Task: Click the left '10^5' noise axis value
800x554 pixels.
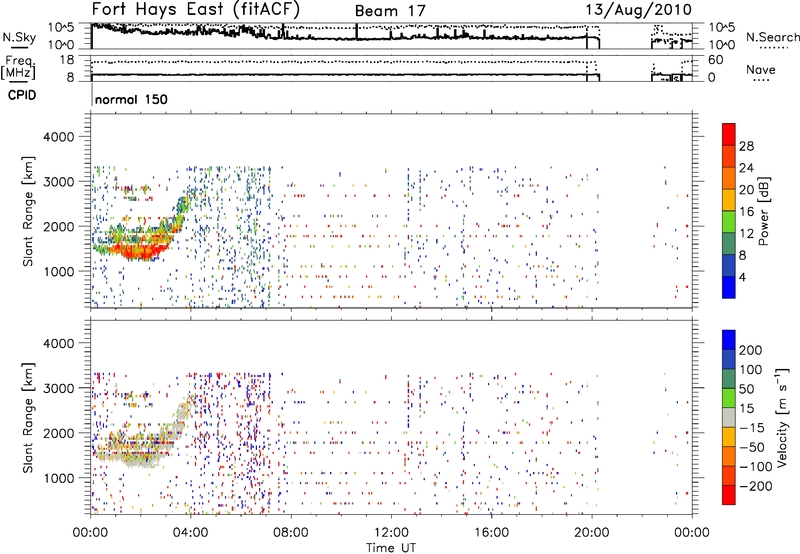Action: tap(61, 27)
